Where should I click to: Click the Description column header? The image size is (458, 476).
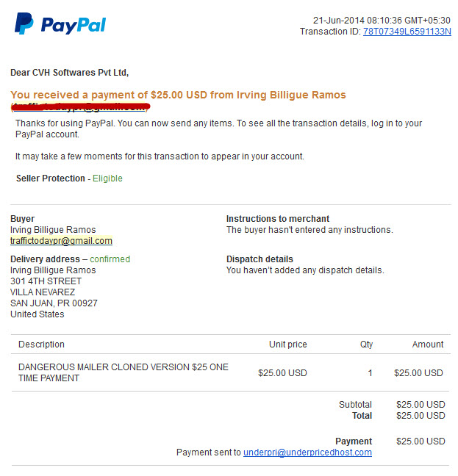point(41,345)
